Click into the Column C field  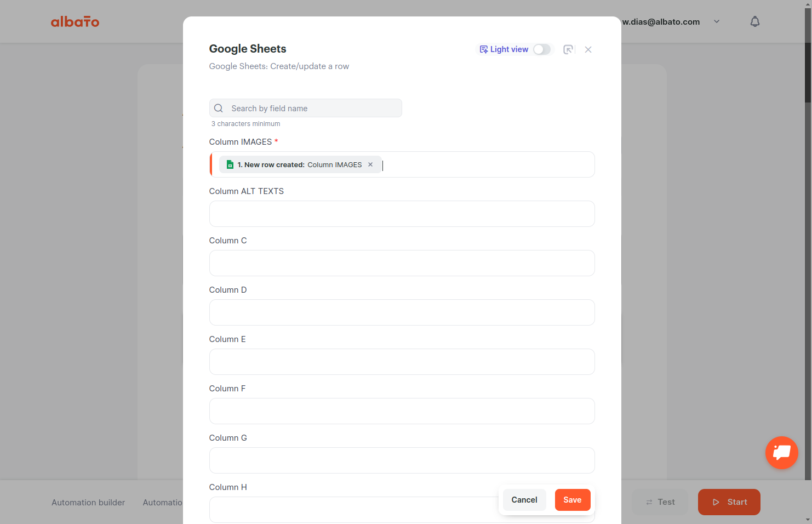pyautogui.click(x=402, y=263)
